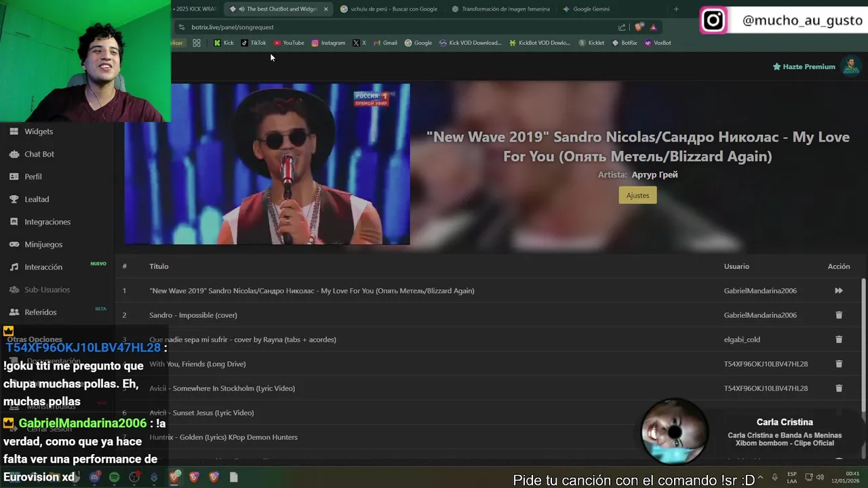Go to Minijuegos in the sidebar
The height and width of the screenshot is (488, 868).
pos(43,244)
